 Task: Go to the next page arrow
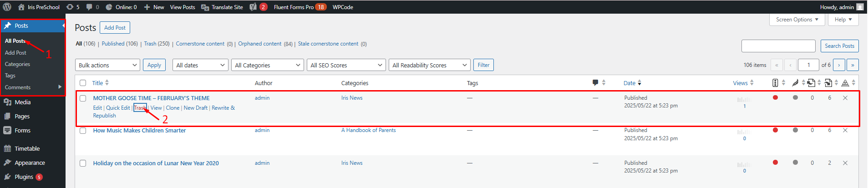[x=839, y=65]
